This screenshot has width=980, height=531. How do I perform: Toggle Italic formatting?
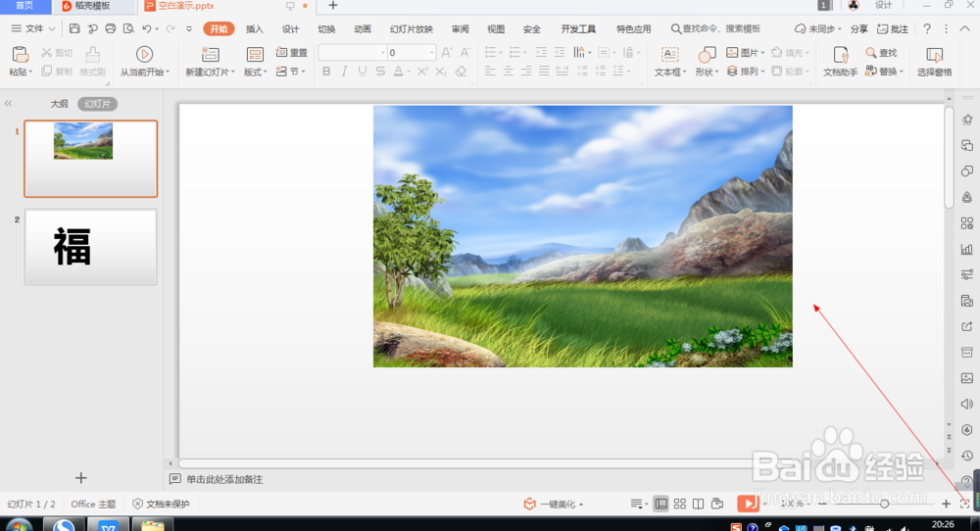(x=344, y=72)
